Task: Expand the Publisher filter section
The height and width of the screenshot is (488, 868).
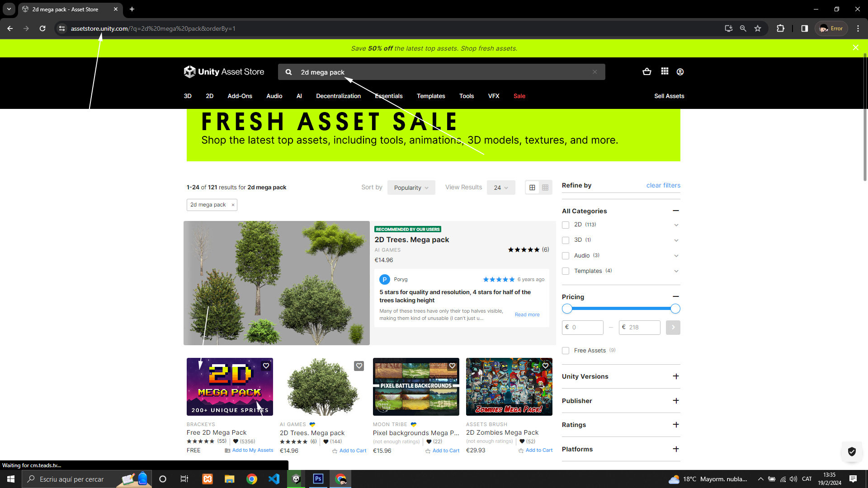Action: 676,401
